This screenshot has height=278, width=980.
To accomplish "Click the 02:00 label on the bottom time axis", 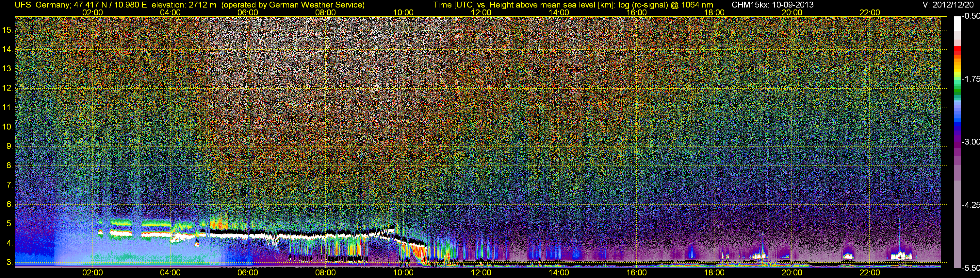I will [92, 273].
